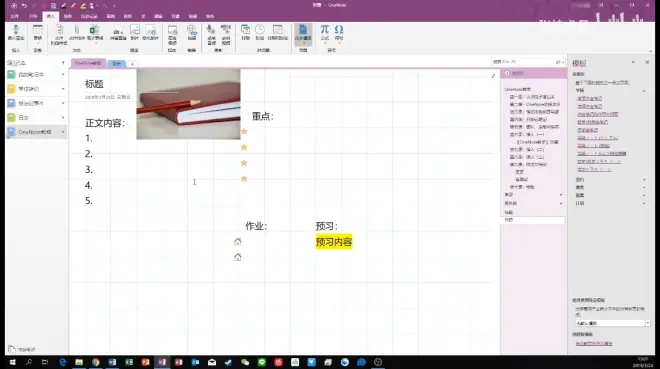Click the Insert Space icon in ribbon
Viewport: 660px width, 369px height.
pos(16,32)
